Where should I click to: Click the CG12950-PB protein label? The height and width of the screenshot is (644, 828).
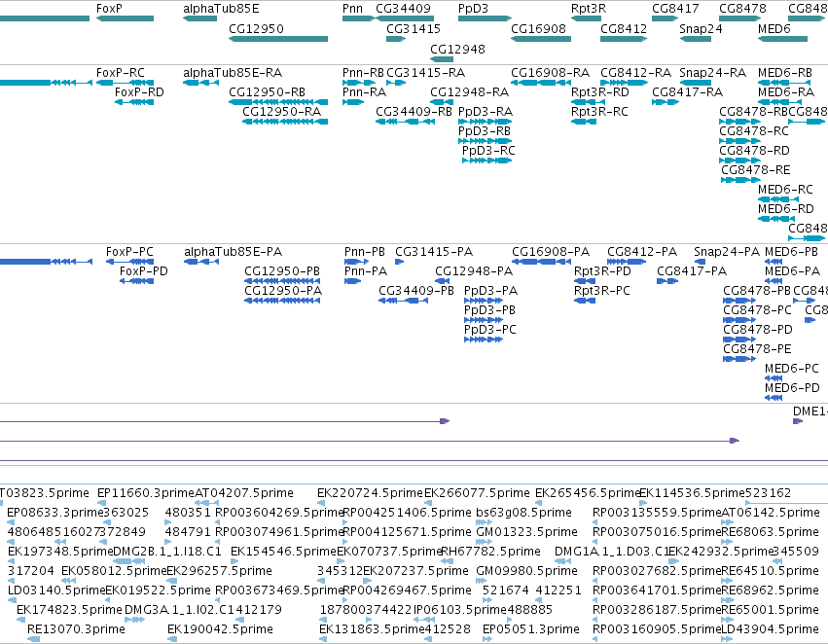pyautogui.click(x=281, y=270)
